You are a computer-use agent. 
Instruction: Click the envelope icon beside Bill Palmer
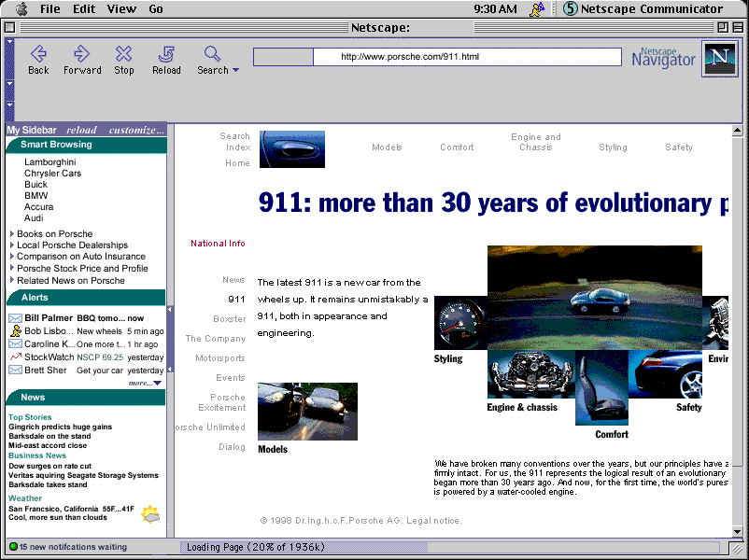(x=15, y=318)
